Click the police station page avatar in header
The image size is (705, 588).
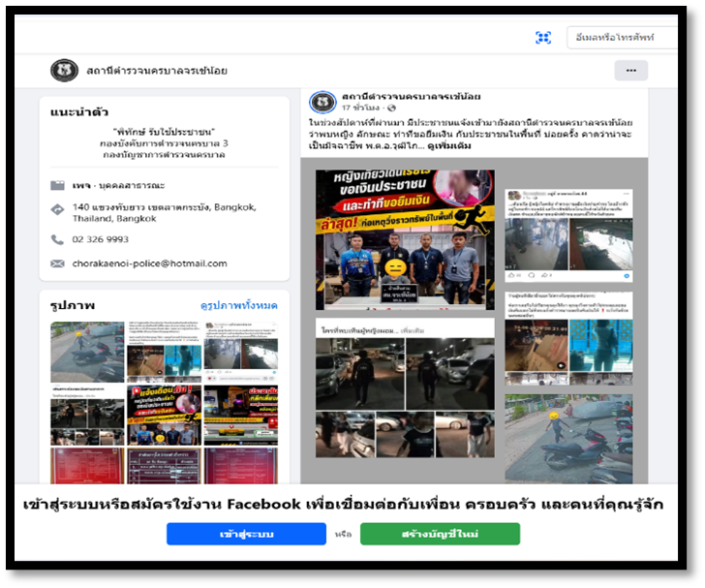click(x=64, y=70)
